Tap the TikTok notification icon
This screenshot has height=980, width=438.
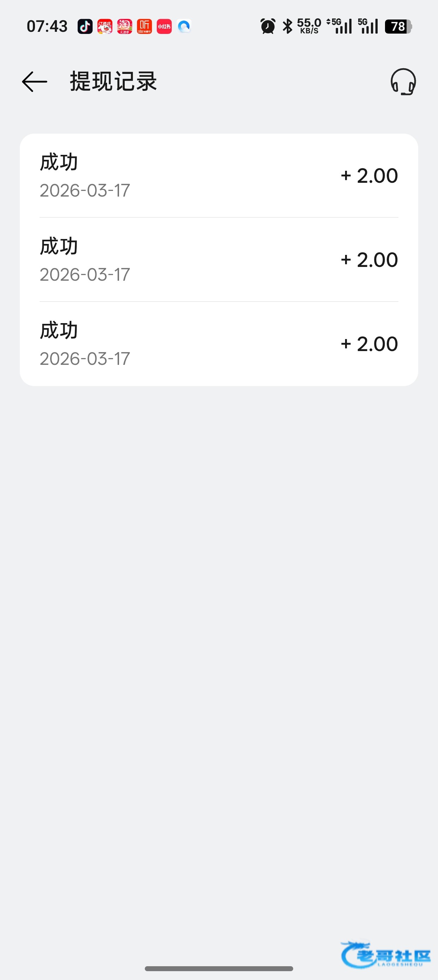coord(85,27)
